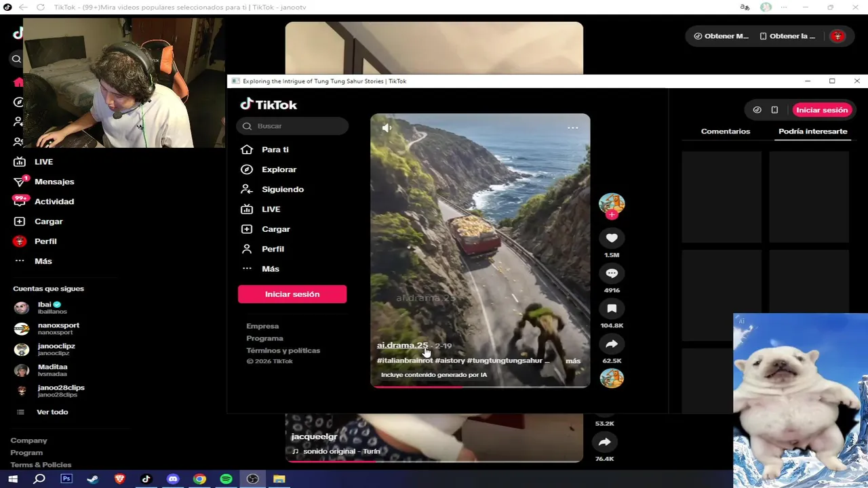Click Company link in main window footer

pos(28,441)
